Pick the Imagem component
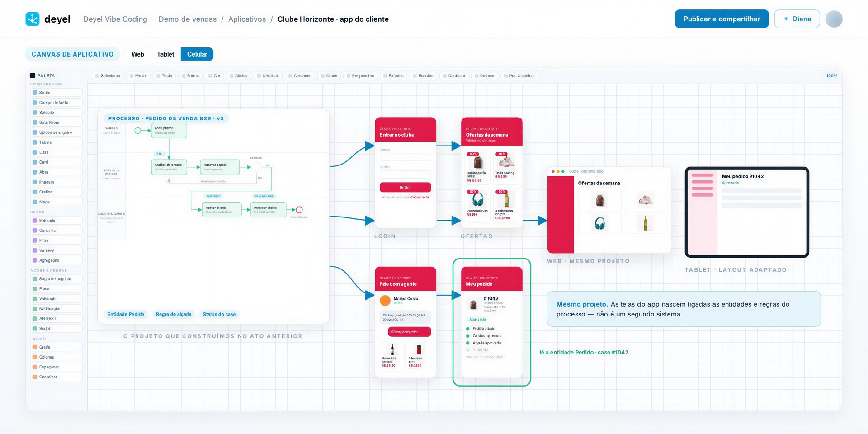 tap(57, 182)
